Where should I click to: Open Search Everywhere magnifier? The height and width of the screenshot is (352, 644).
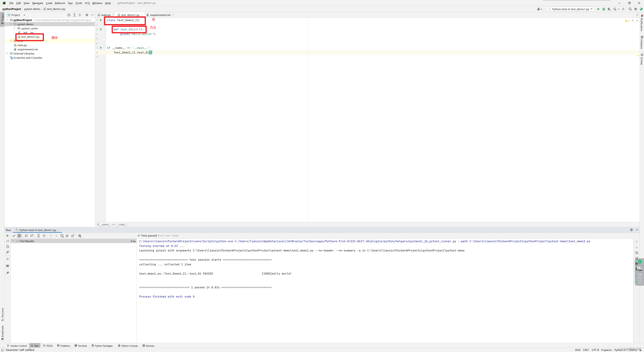point(630,9)
